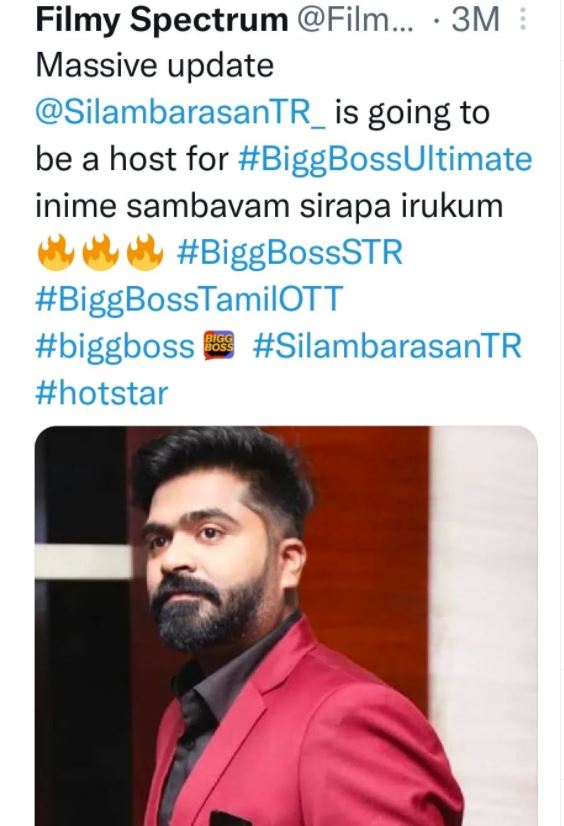The image size is (564, 826).
Task: Click the 3M timestamp of the tweet
Action: pyautogui.click(x=475, y=19)
